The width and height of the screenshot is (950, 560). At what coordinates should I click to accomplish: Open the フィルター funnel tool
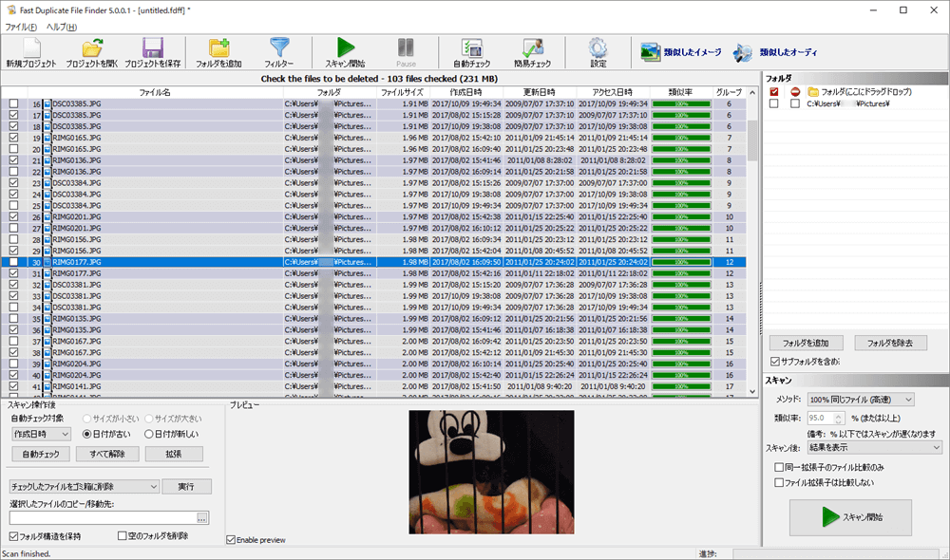tap(279, 48)
